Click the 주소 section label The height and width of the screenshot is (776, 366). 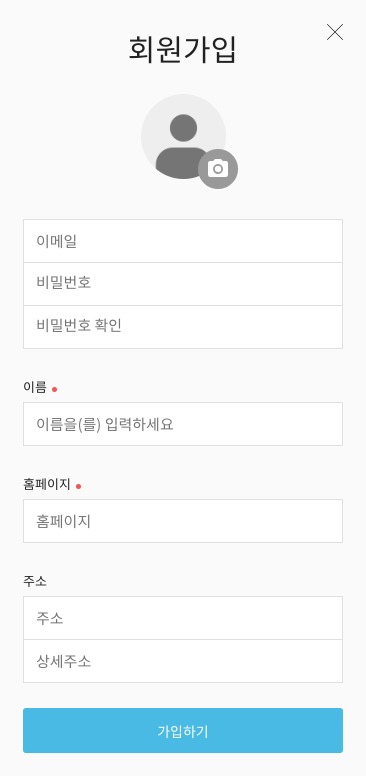tap(35, 581)
